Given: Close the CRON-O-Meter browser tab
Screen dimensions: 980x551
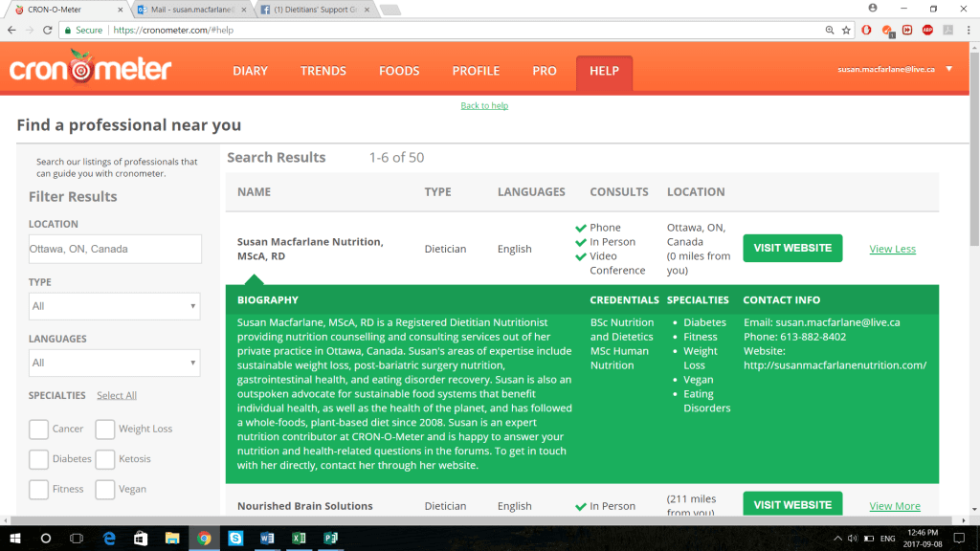Looking at the screenshot, I should pos(120,10).
